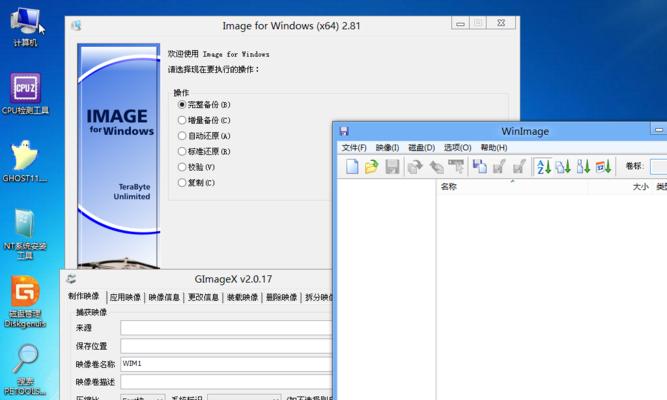Screen dimensions: 667x400
Task: Click the 来源 source input field
Action: click(226, 328)
